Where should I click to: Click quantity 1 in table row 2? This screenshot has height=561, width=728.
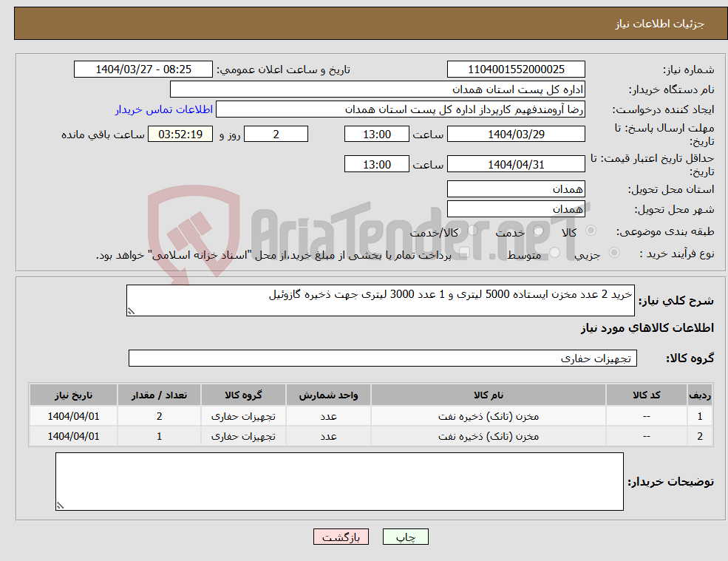click(159, 437)
